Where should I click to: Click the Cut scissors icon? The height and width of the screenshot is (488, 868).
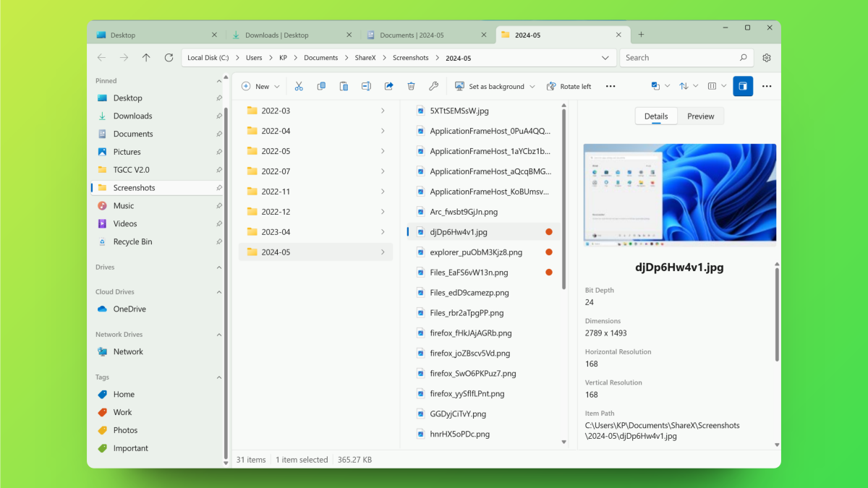299,86
